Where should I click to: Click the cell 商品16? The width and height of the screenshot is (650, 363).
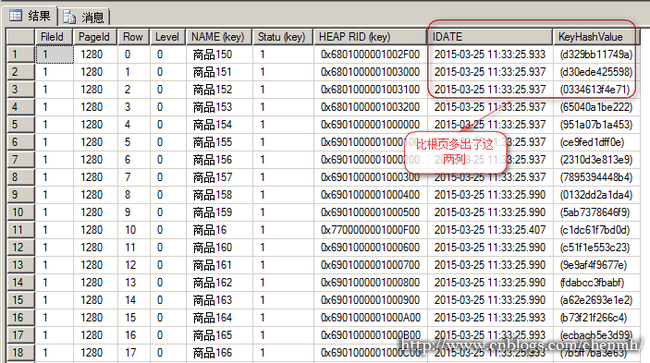219,230
